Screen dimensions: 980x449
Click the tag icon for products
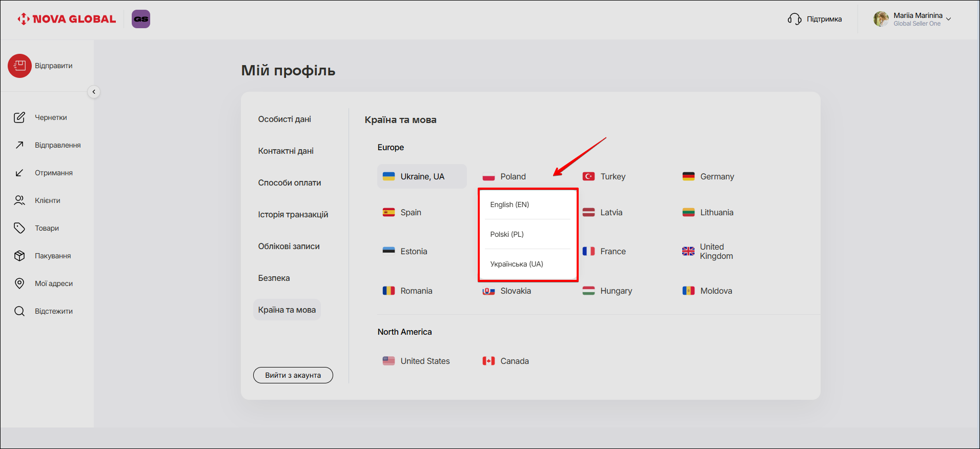(x=19, y=228)
